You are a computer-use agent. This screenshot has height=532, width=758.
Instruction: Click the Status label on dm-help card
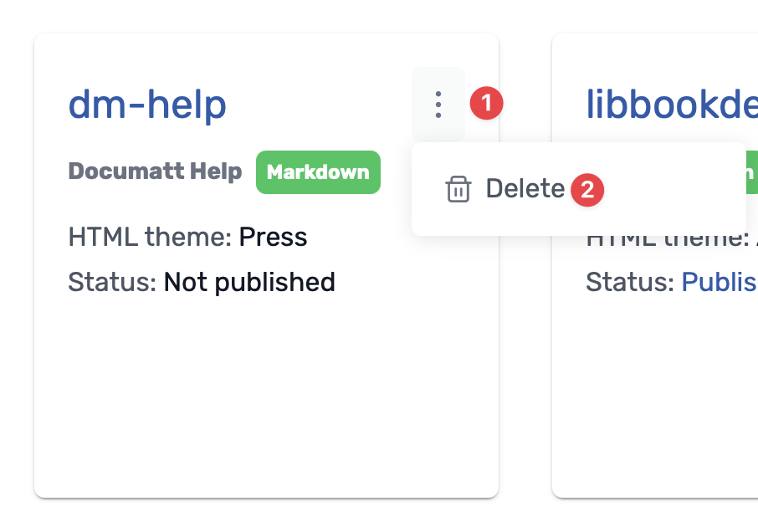pos(112,282)
